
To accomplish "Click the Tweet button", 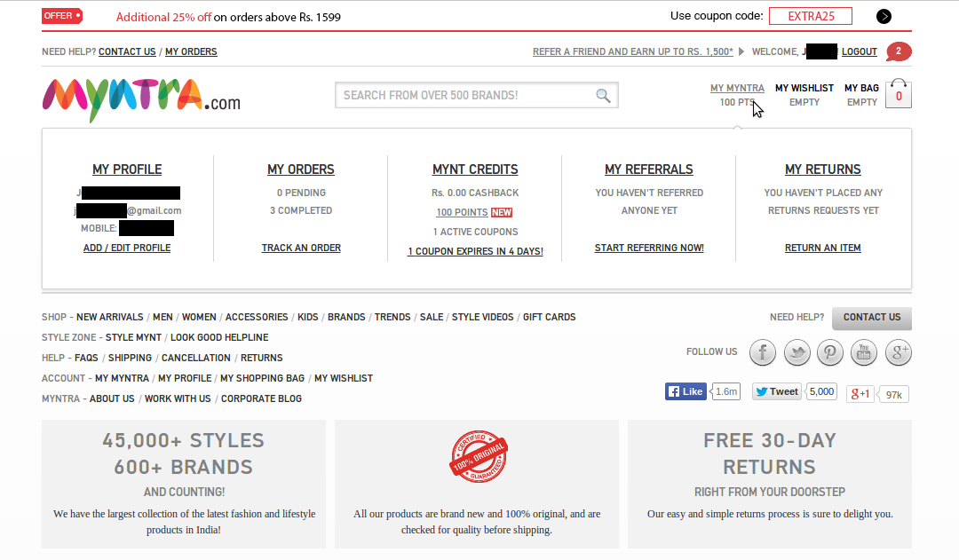I will [777, 391].
